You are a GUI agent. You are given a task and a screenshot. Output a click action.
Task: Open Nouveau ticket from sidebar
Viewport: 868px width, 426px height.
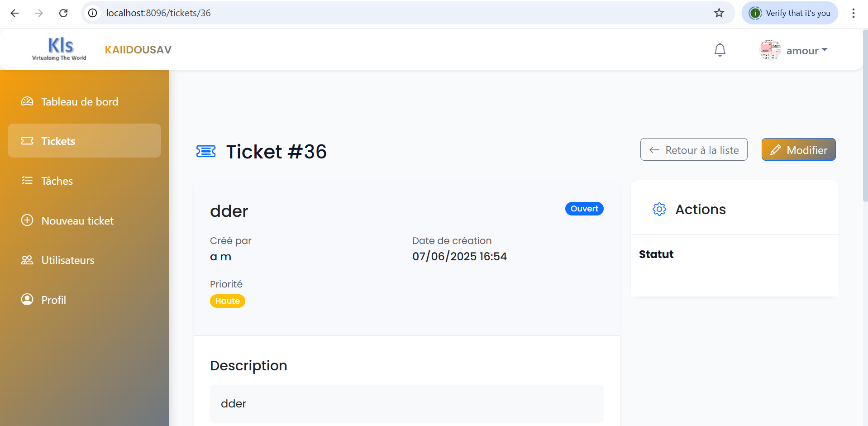pos(77,221)
